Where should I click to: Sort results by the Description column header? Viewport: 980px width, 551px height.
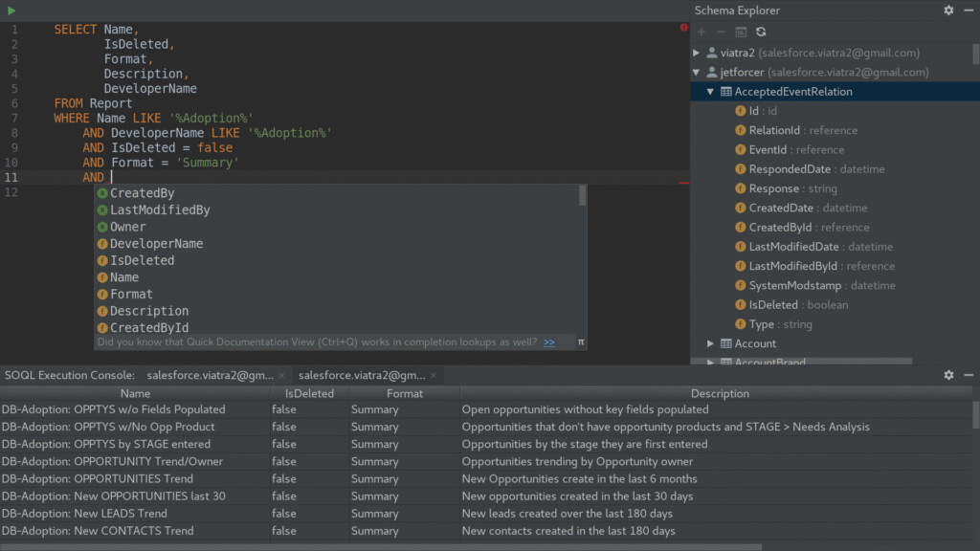pos(720,393)
